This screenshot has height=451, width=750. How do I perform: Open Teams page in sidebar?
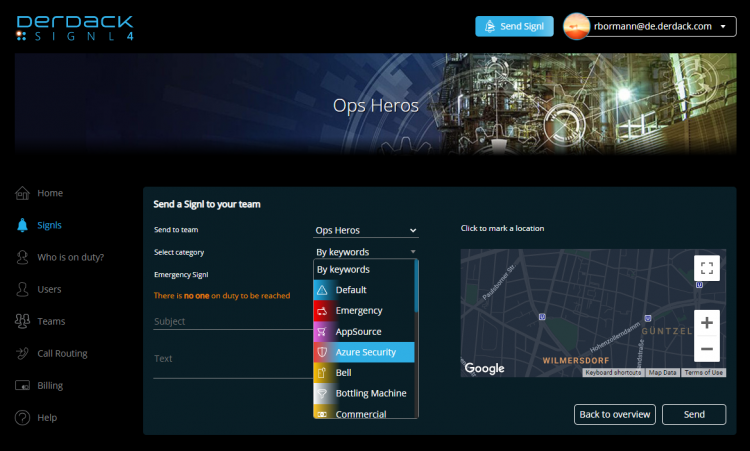click(51, 321)
